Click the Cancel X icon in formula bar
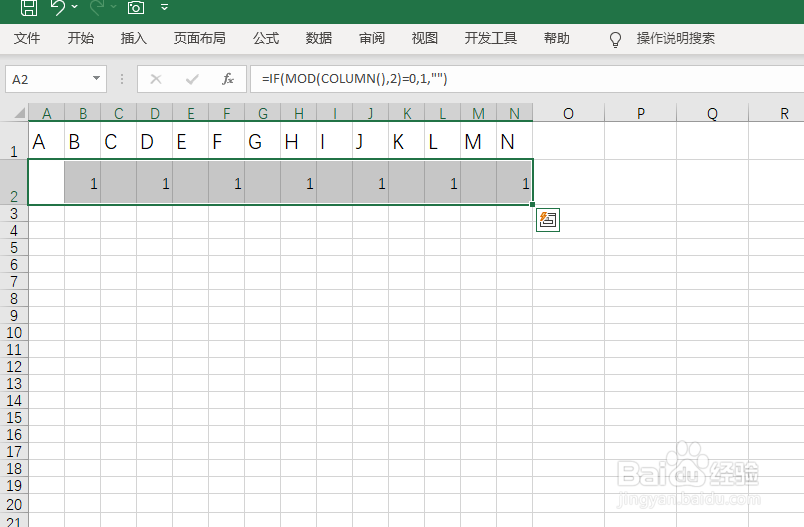The image size is (804, 527). tap(156, 79)
